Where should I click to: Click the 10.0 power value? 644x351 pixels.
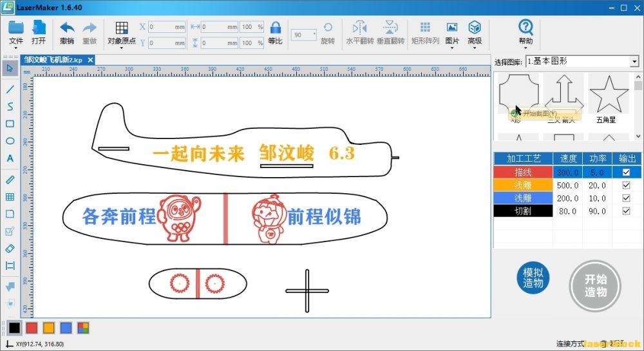(x=597, y=198)
